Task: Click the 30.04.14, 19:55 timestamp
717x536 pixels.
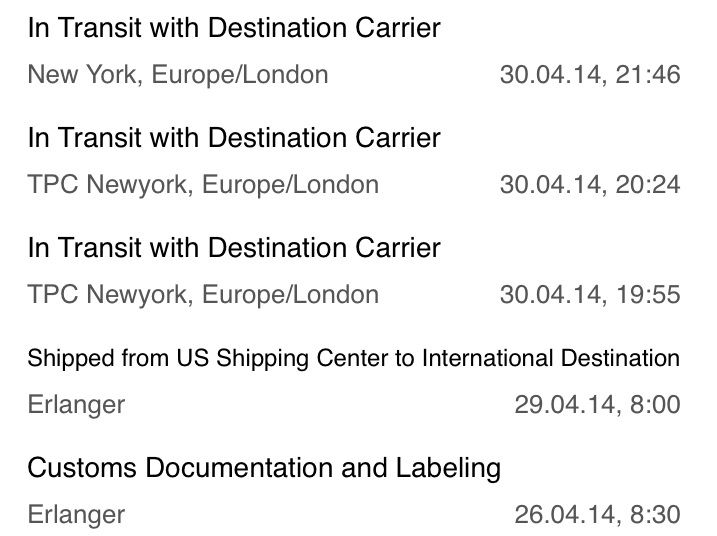Action: point(590,294)
